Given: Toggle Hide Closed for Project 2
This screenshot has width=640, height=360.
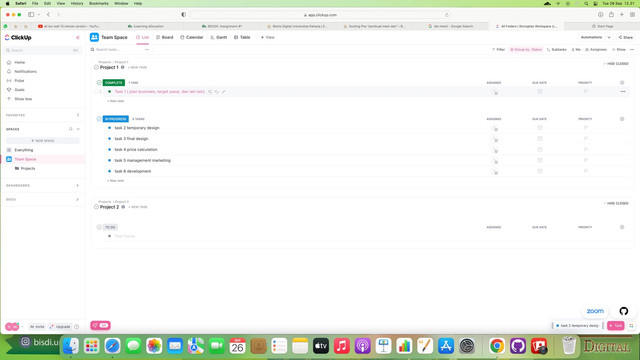Looking at the screenshot, I should point(616,203).
